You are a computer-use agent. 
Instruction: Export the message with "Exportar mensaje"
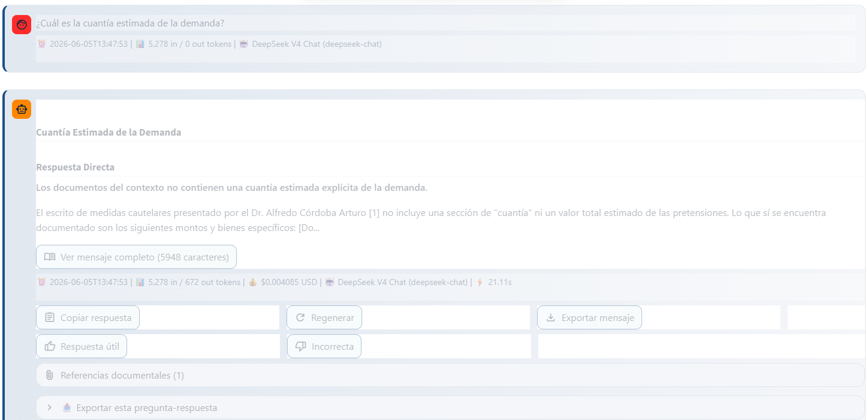pos(589,317)
